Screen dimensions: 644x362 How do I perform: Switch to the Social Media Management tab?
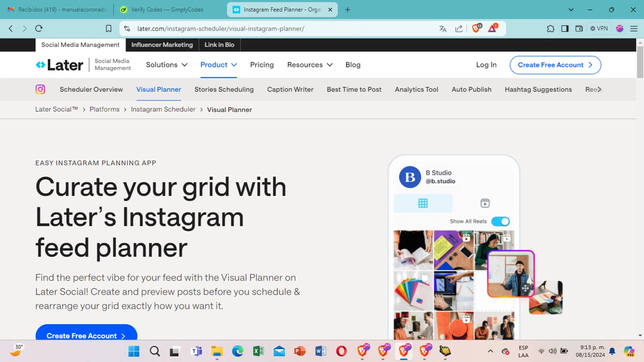coord(80,45)
